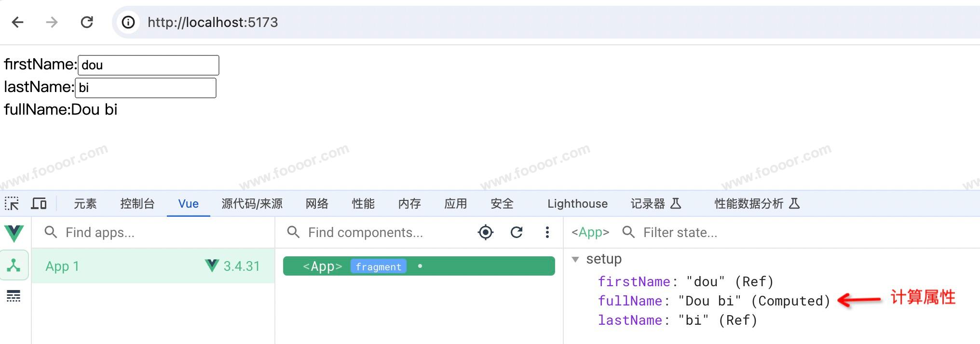
Task: Click the site info icon in address bar
Action: coord(128,22)
